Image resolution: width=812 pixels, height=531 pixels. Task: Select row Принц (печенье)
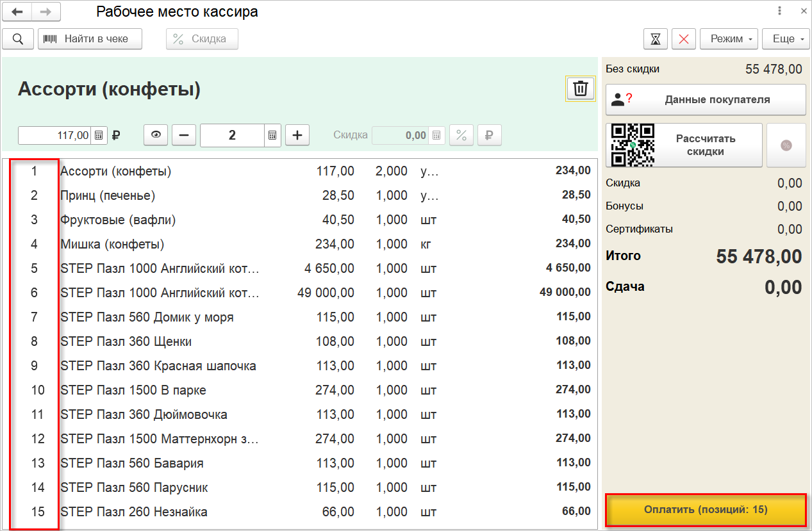[x=300, y=195]
